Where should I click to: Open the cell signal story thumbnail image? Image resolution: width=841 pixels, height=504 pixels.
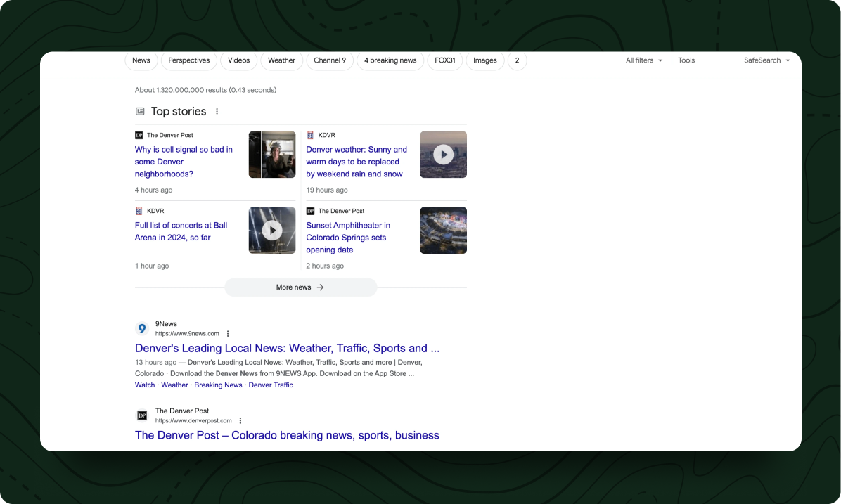tap(272, 155)
